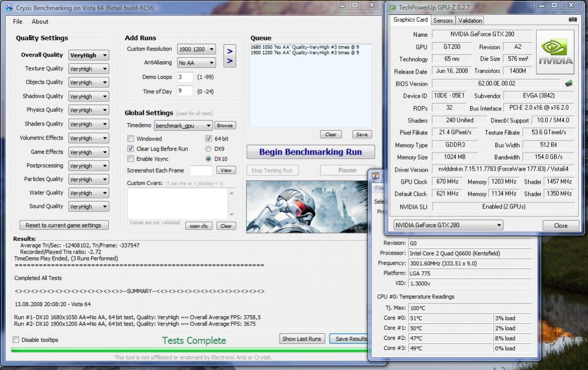Open the Overall Quality dropdown
The image size is (588, 370).
coord(89,55)
